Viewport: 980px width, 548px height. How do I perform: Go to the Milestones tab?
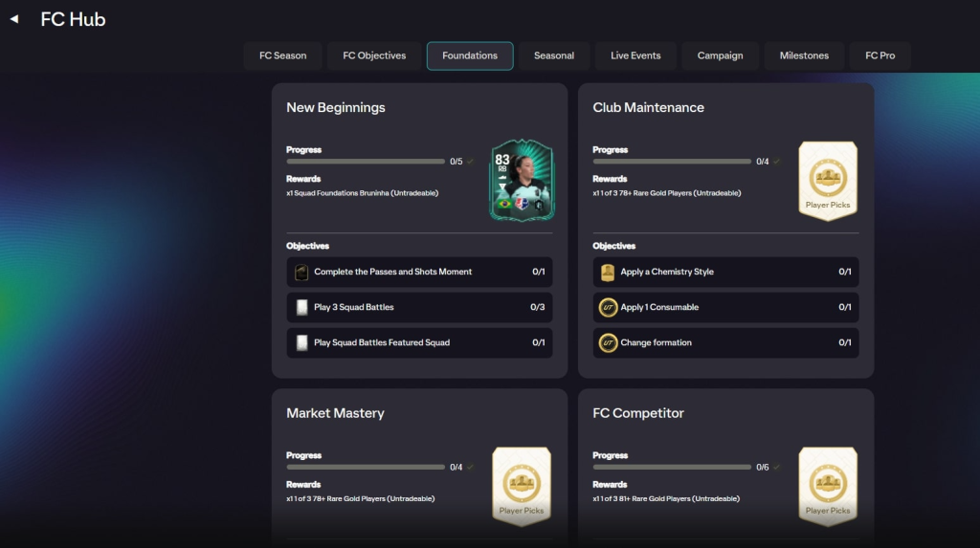click(804, 55)
